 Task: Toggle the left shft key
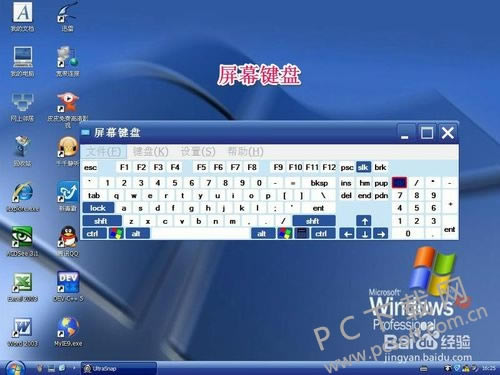pos(102,221)
